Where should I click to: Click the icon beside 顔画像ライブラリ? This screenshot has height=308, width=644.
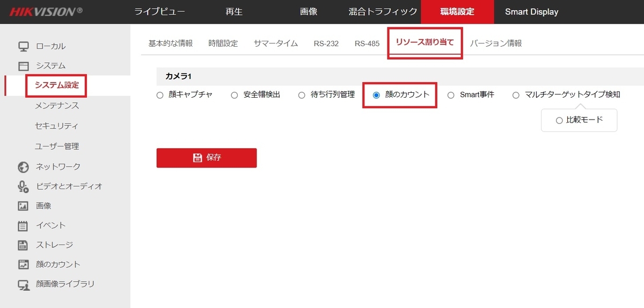point(23,284)
